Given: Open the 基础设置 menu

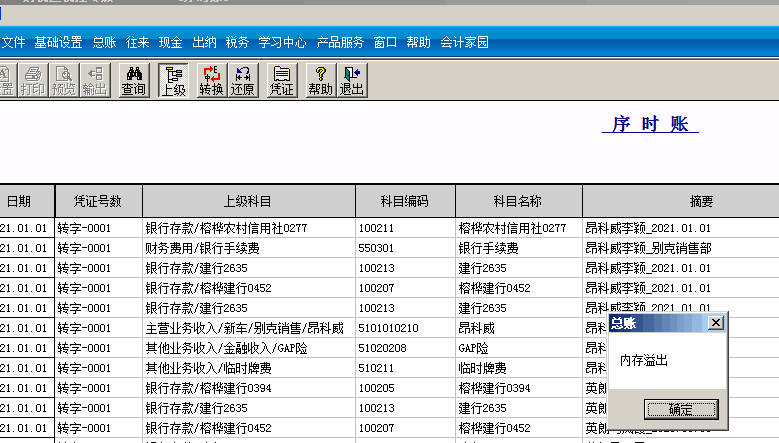Looking at the screenshot, I should 58,42.
